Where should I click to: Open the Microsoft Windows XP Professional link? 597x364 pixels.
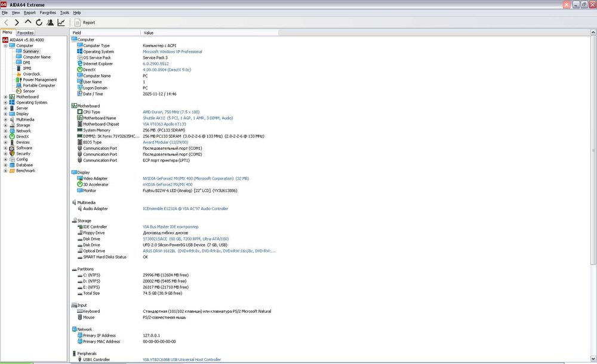pos(172,52)
